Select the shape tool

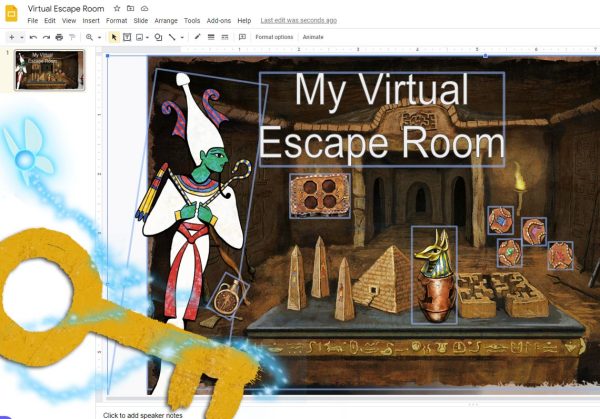click(x=158, y=37)
